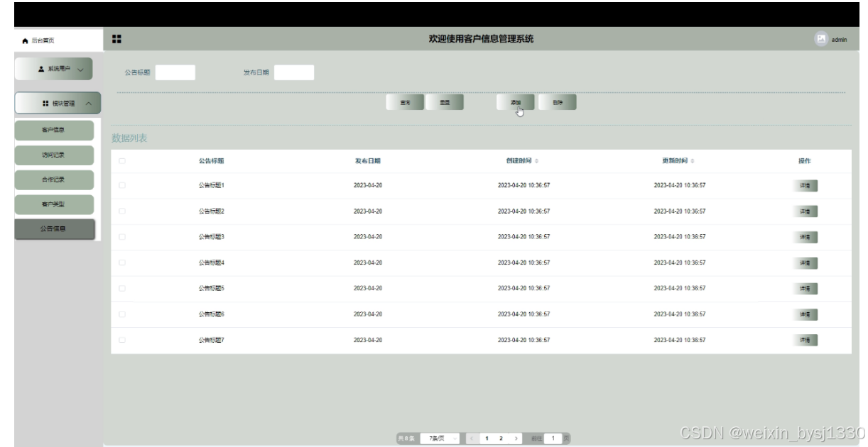Click the home icon beside 后台首页
Screen dimensions: 868x447
pyautogui.click(x=24, y=40)
